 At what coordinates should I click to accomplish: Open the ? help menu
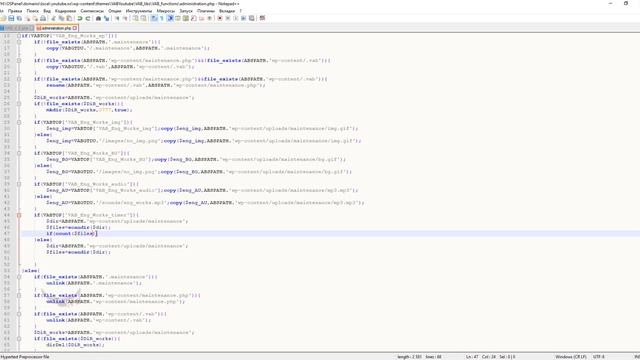[240, 11]
